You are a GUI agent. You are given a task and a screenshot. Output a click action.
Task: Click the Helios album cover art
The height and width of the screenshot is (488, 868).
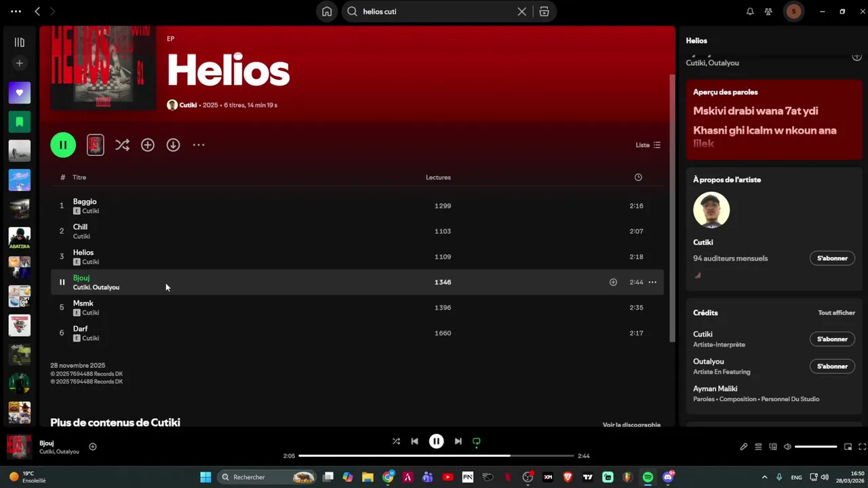click(x=103, y=68)
